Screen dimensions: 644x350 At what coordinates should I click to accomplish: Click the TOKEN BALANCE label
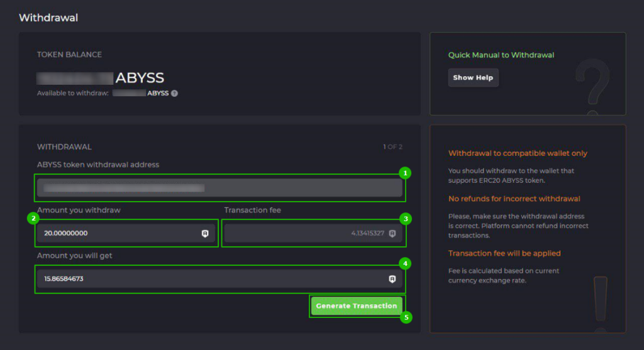(x=69, y=55)
